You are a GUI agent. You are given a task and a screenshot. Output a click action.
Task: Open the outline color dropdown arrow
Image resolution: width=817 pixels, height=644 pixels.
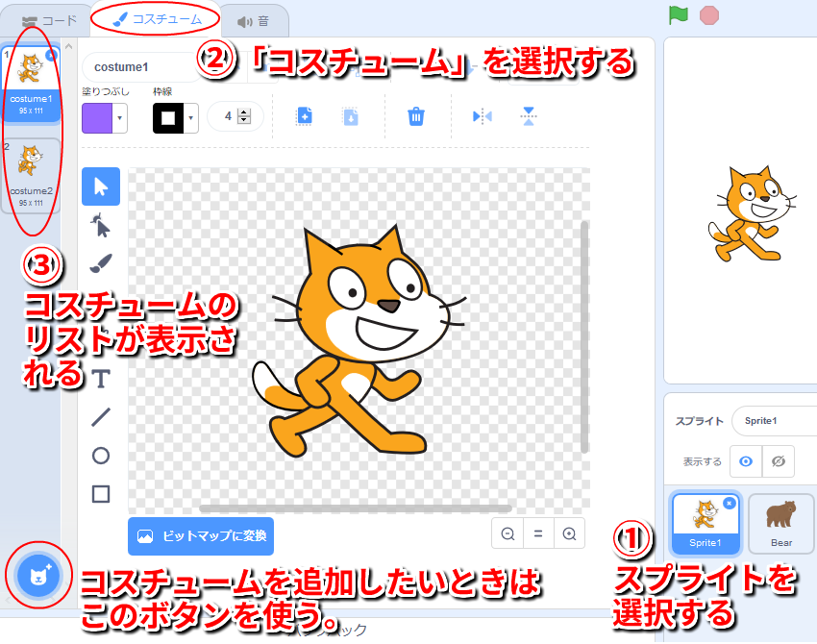[190, 118]
